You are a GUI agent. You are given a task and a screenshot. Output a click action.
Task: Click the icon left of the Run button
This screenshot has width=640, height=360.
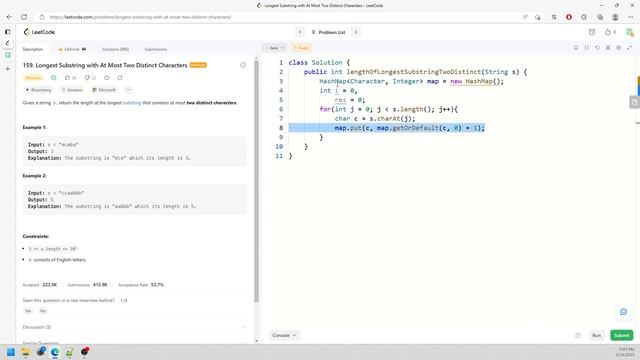point(578,336)
